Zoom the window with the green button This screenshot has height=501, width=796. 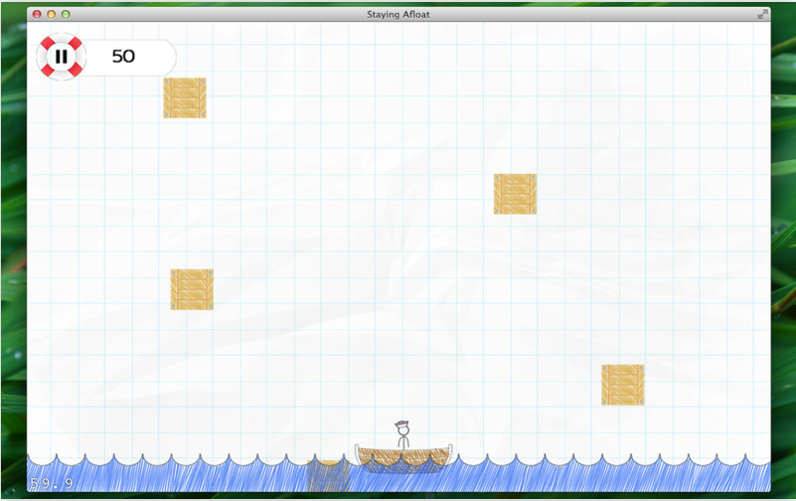click(65, 14)
